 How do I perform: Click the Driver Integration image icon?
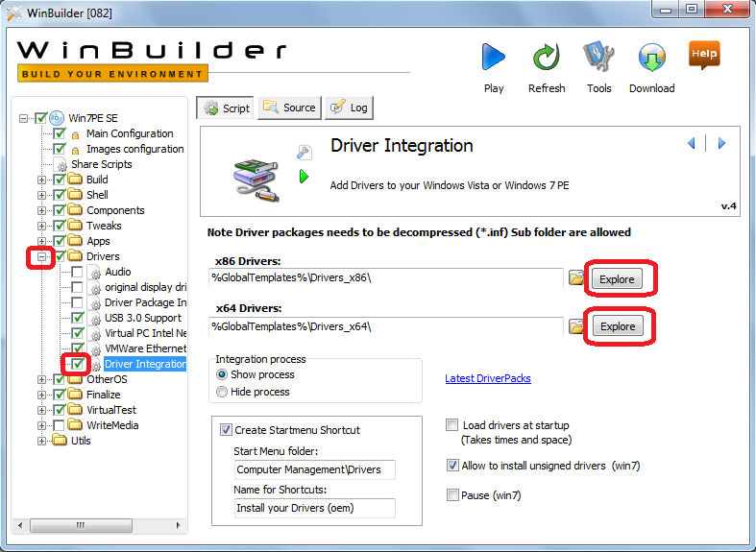point(256,181)
